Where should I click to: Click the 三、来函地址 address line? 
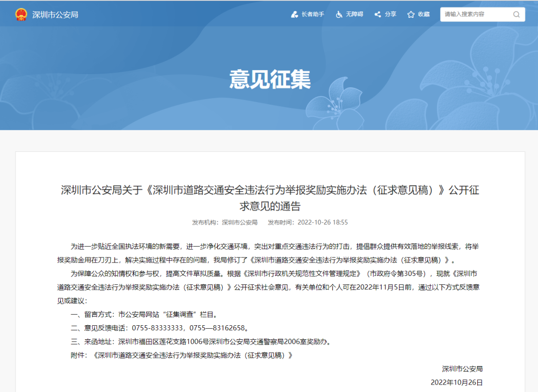click(x=201, y=342)
